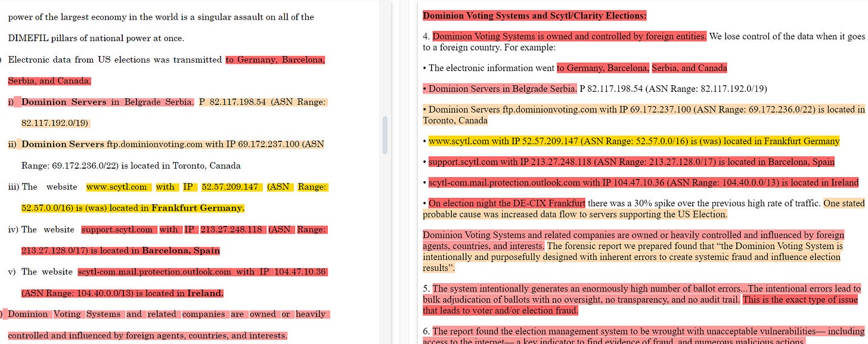Click the 'On election night the DE-CIX Frankfurt' text
868x344 pixels.
pos(507,203)
